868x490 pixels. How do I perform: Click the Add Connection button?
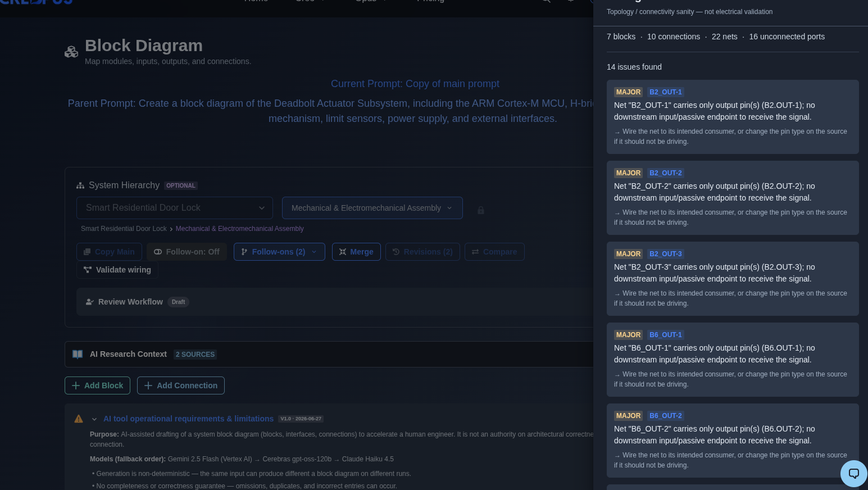point(181,385)
